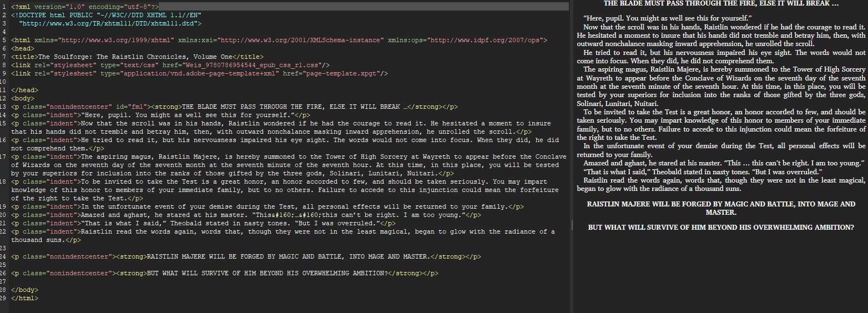Click 'thousand suns.</p>' wrapped line in code
This screenshot has height=313, width=868.
click(x=46, y=240)
